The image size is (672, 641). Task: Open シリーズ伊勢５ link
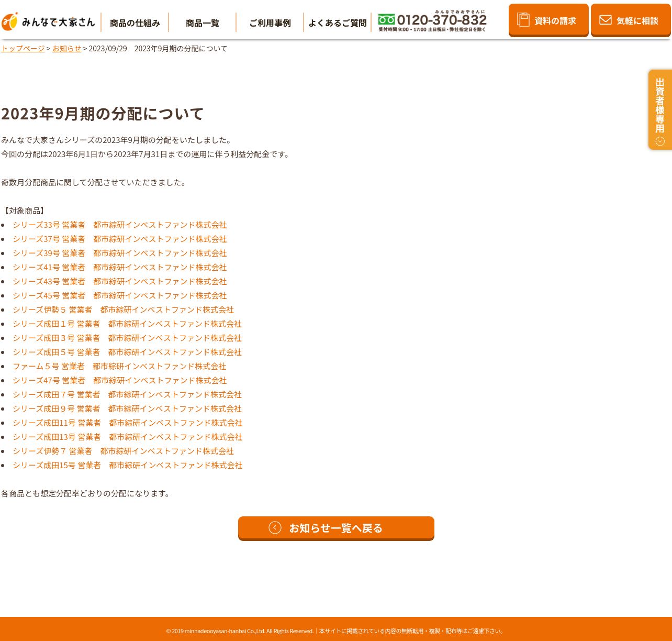123,310
